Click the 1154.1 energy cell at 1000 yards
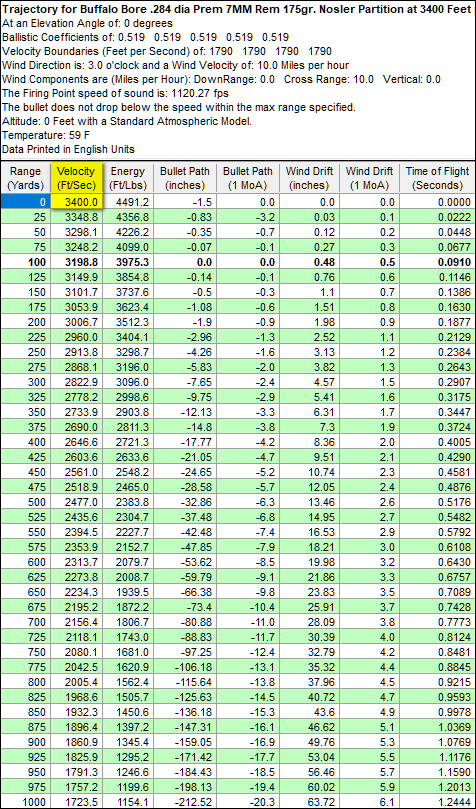476x809 pixels. pos(129,802)
